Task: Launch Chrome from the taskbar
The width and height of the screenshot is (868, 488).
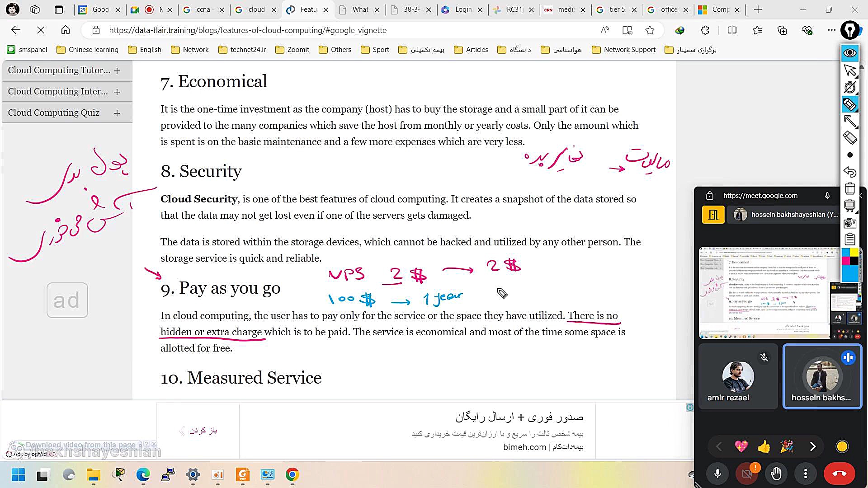Action: 292,475
